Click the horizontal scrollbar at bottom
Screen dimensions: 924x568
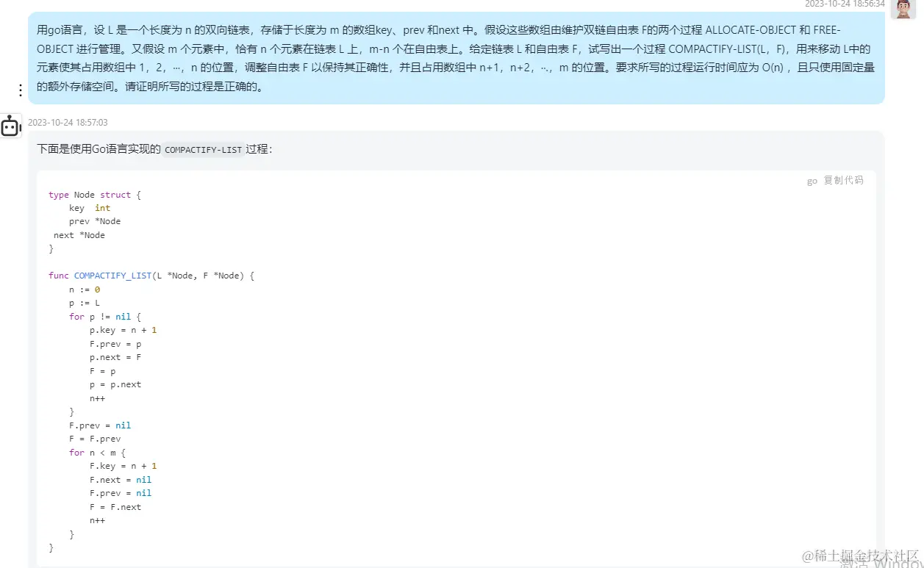coord(441,564)
